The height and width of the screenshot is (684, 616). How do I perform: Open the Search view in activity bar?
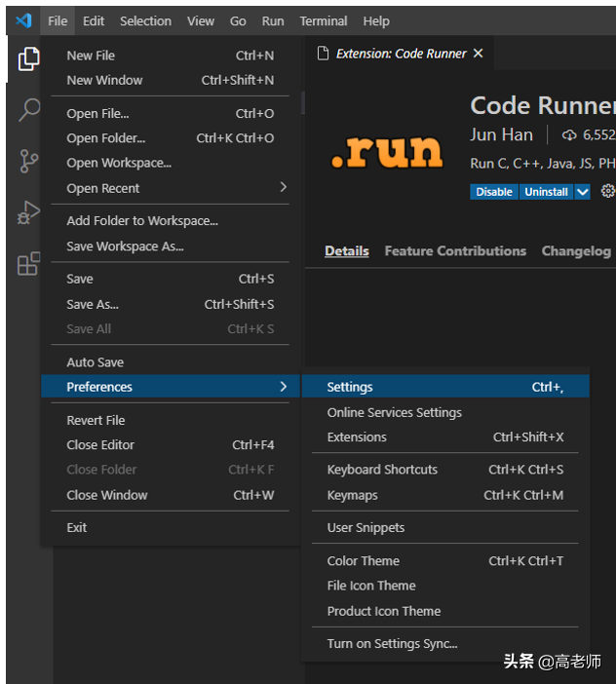[29, 110]
